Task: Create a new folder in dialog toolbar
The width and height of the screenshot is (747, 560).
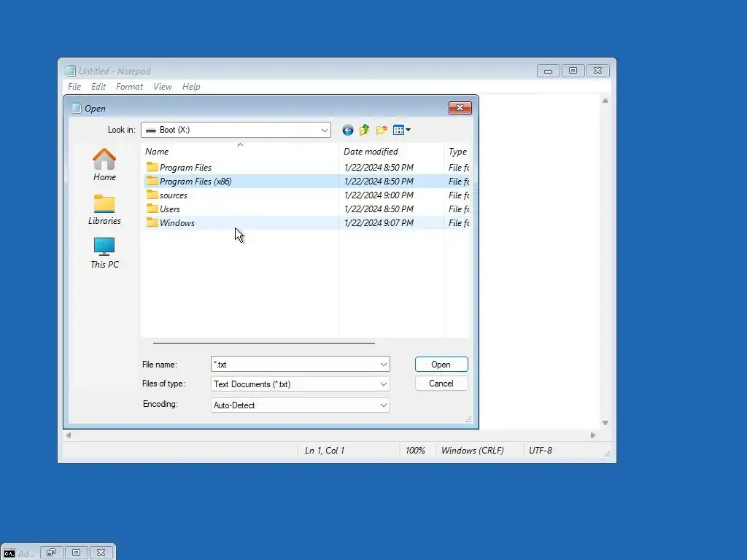Action: click(382, 130)
